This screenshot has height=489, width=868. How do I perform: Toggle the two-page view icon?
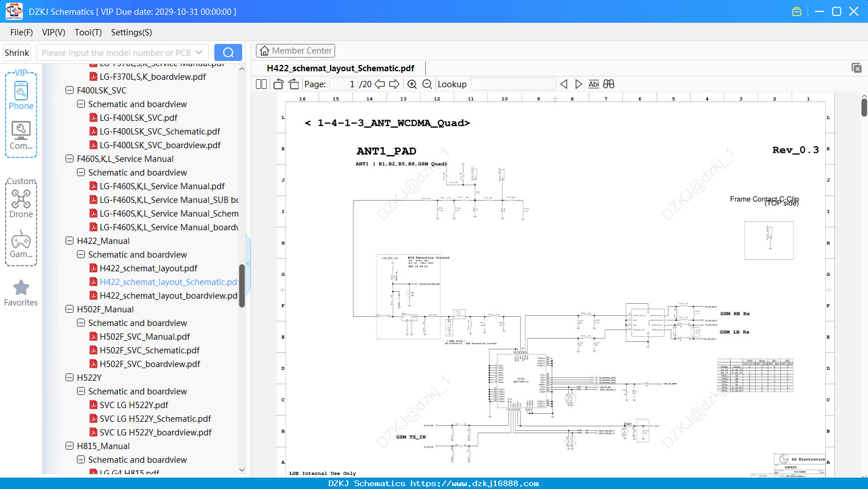pyautogui.click(x=261, y=84)
